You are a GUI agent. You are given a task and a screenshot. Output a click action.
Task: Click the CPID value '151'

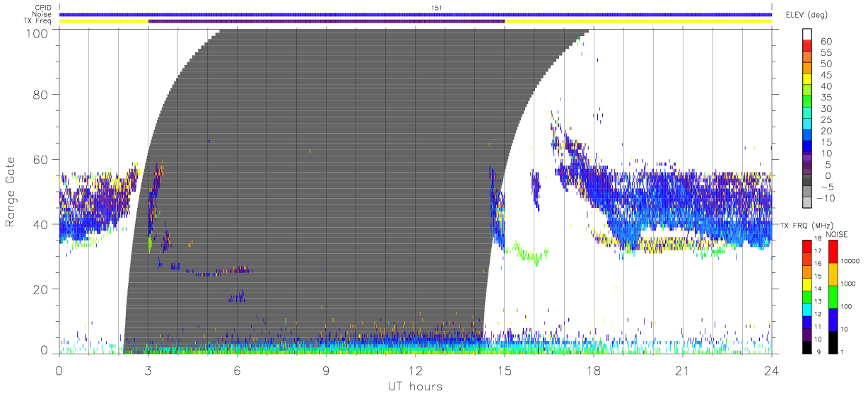click(x=437, y=7)
